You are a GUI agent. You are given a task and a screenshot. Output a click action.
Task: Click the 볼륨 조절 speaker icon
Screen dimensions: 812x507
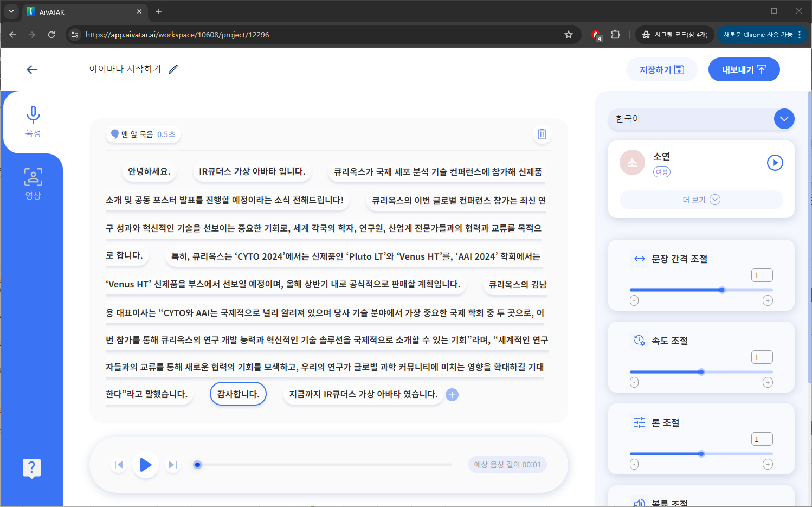640,503
